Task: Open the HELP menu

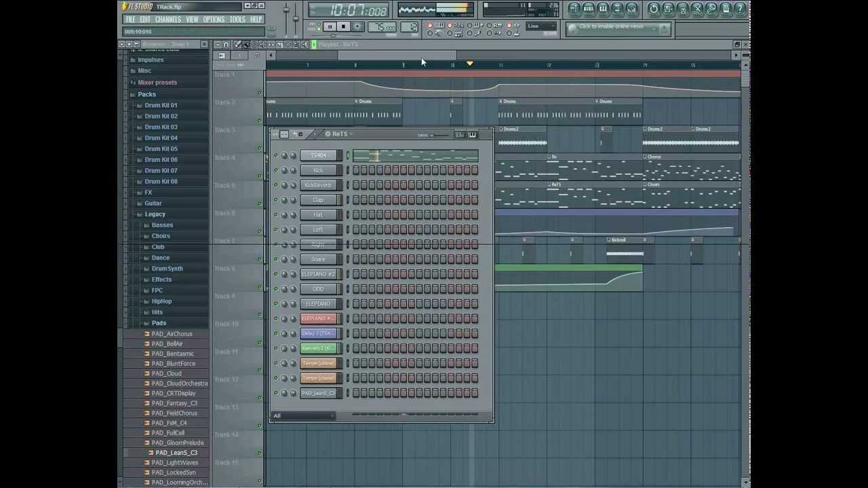Action: point(256,20)
